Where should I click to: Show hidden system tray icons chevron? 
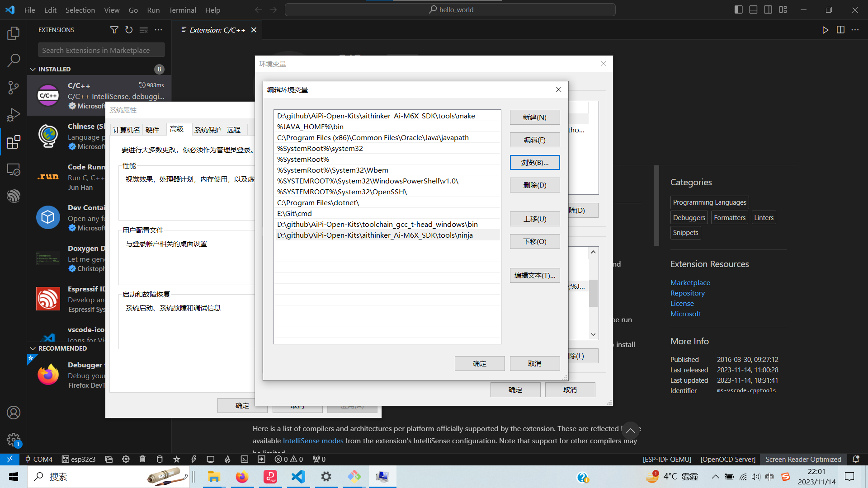tap(715, 477)
